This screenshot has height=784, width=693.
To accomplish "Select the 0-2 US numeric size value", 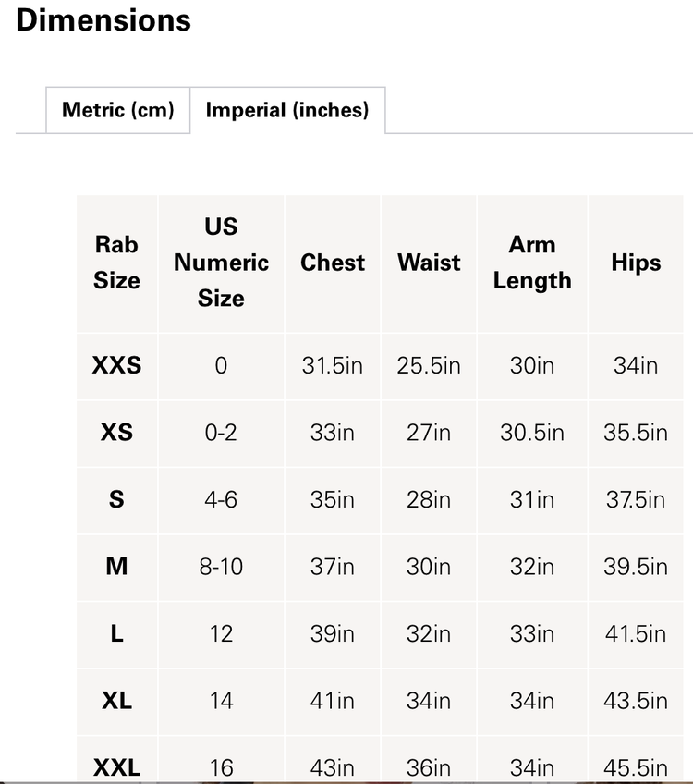I will point(221,433).
